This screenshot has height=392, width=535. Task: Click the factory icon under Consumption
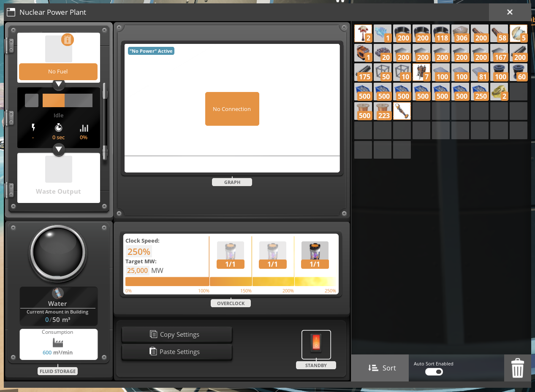tap(58, 342)
